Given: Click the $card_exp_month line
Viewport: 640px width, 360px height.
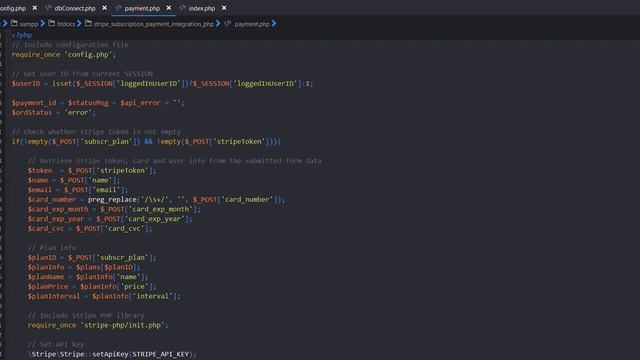Looking at the screenshot, I should (x=114, y=209).
